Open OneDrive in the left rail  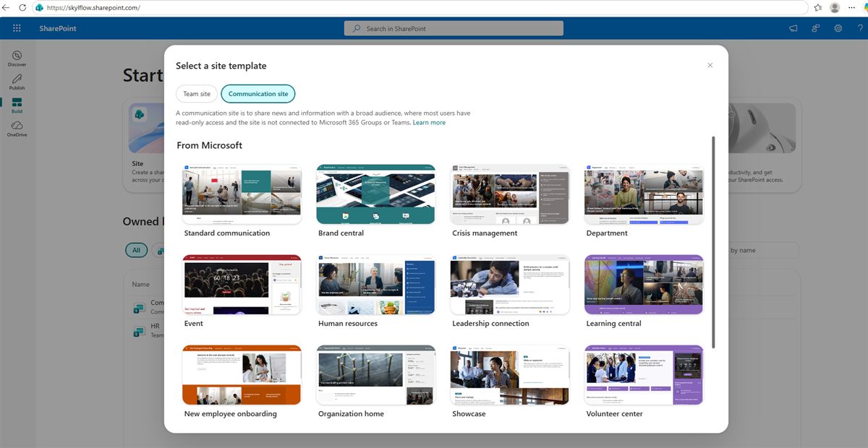click(x=17, y=129)
